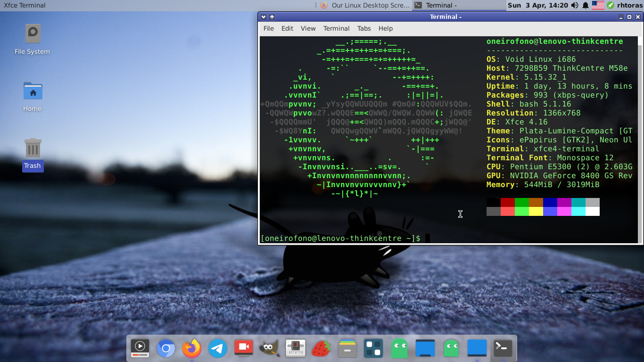Click the oneirofono@lenovo-thinkcentre header text
The image size is (644, 362).
coord(555,41)
